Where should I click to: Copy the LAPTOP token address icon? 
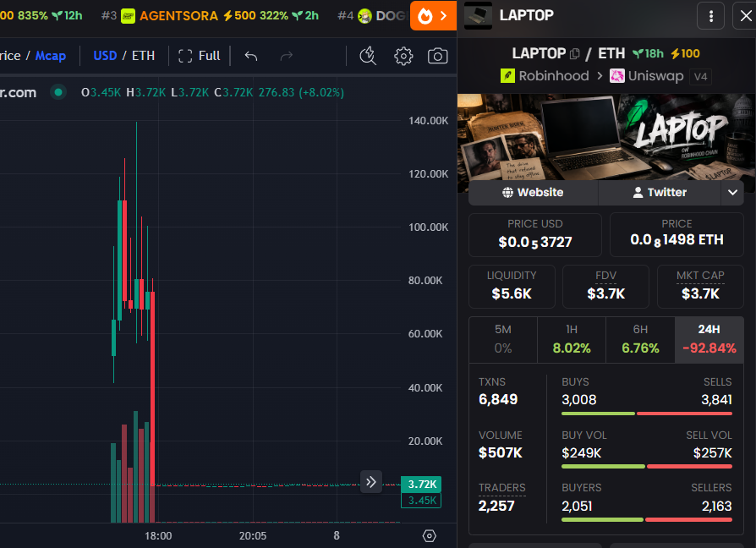pyautogui.click(x=575, y=53)
